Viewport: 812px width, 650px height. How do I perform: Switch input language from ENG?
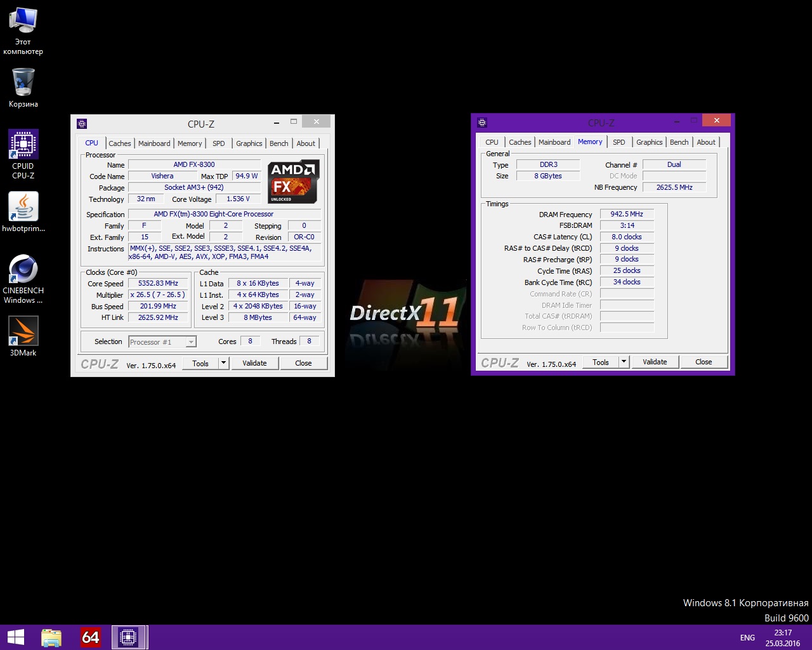pyautogui.click(x=747, y=637)
